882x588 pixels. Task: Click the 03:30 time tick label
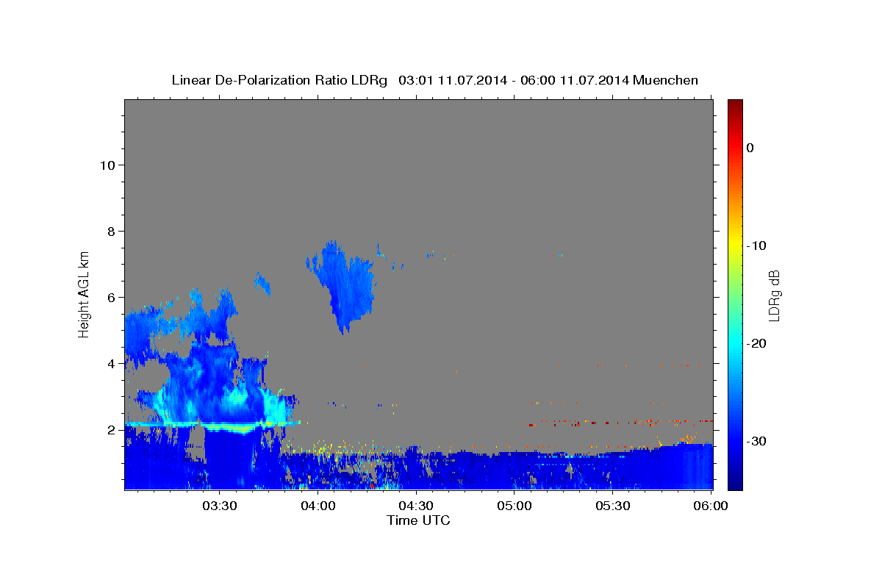219,506
